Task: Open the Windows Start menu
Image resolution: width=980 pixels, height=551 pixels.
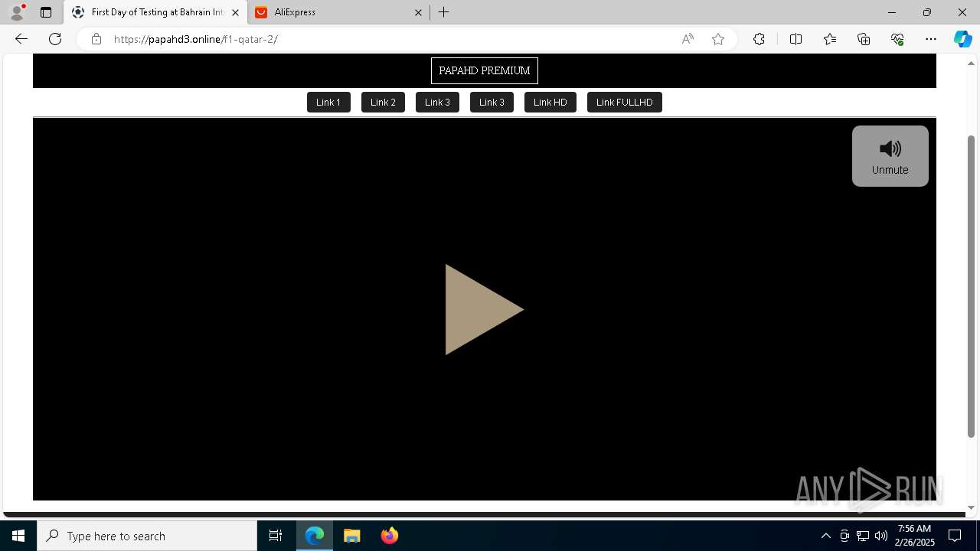Action: 18,536
